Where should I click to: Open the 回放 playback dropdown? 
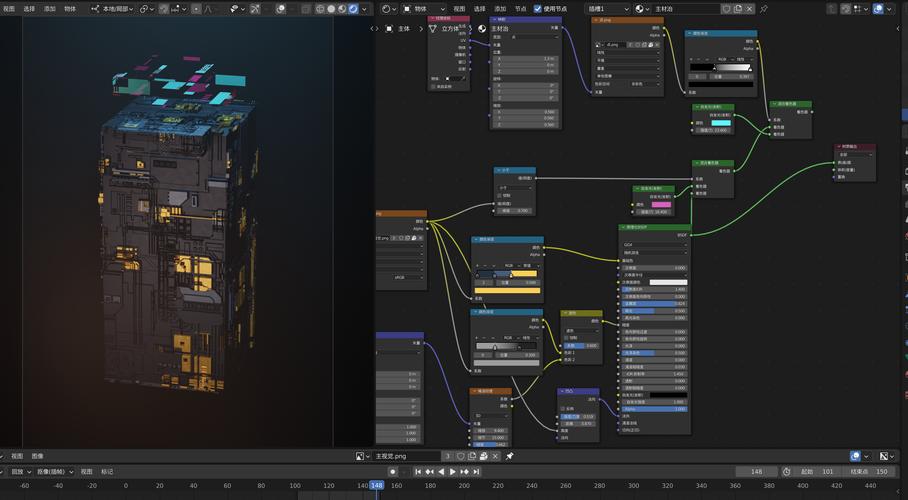[21, 472]
